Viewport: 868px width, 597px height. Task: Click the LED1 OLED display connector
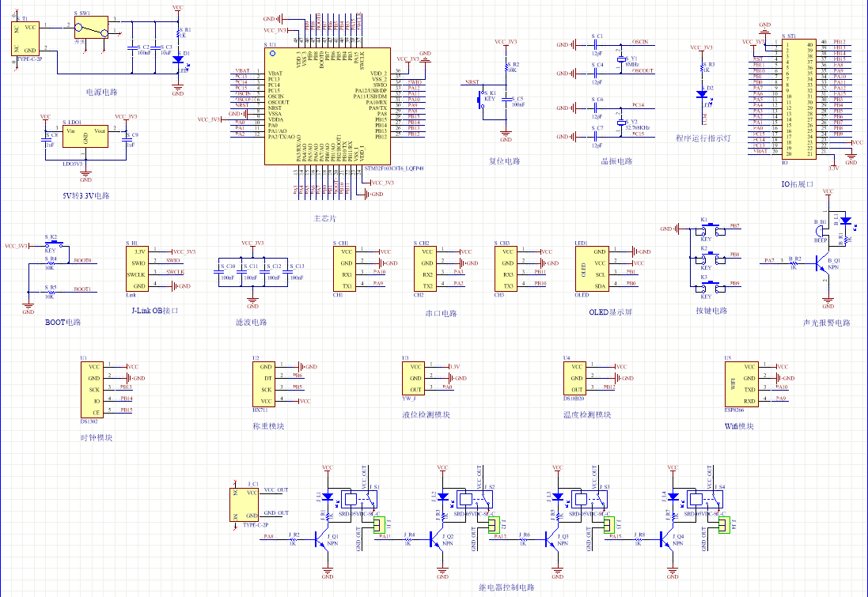(x=593, y=268)
